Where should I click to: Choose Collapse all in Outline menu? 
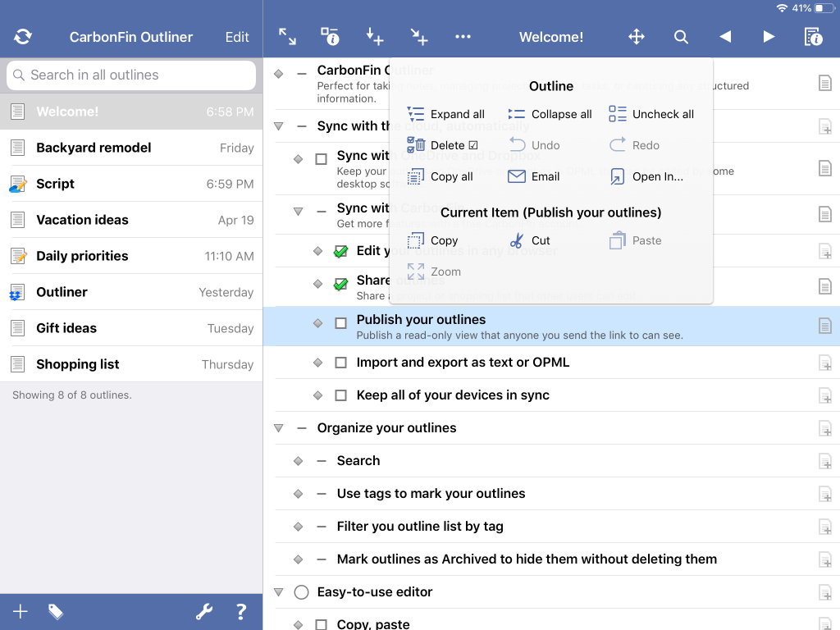550,114
